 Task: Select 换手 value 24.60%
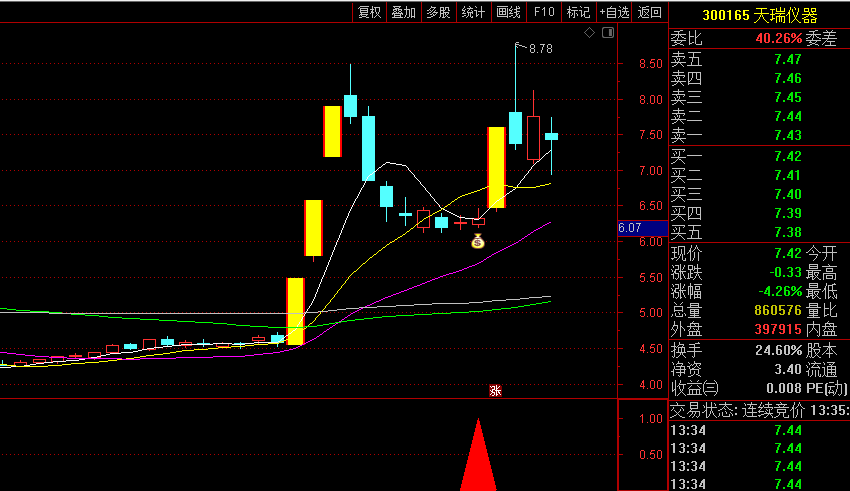(778, 351)
